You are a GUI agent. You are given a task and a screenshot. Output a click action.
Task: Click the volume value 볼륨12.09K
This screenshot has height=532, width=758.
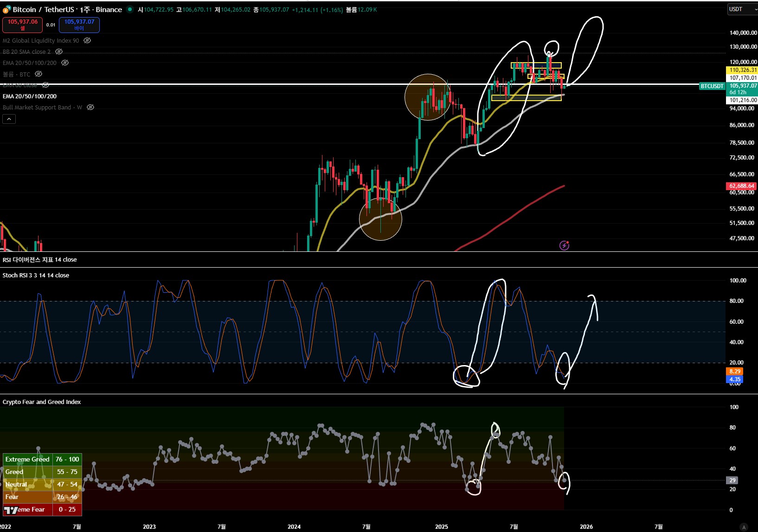coord(361,9)
